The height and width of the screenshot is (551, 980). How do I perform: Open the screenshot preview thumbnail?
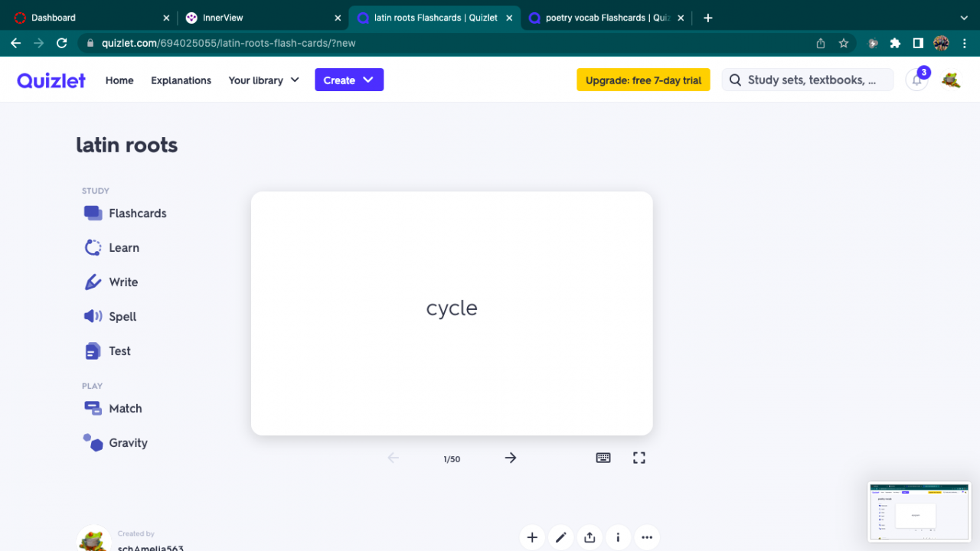click(920, 512)
